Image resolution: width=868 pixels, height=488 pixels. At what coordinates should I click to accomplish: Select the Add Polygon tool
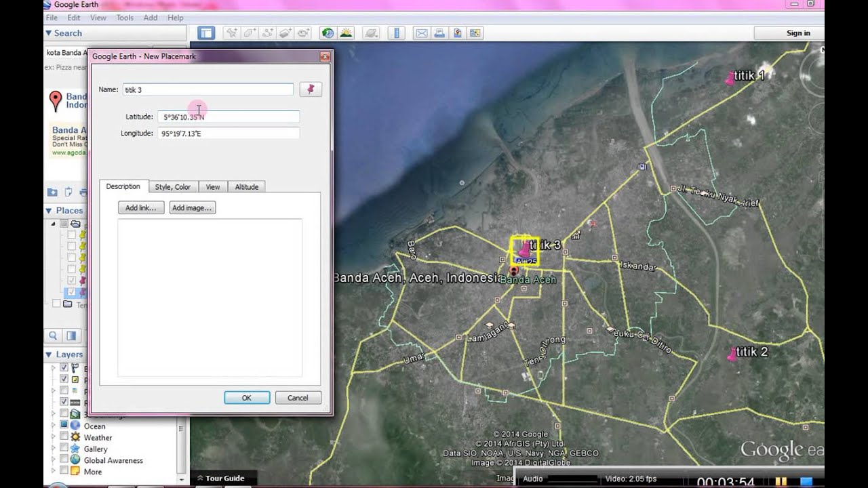coord(250,33)
